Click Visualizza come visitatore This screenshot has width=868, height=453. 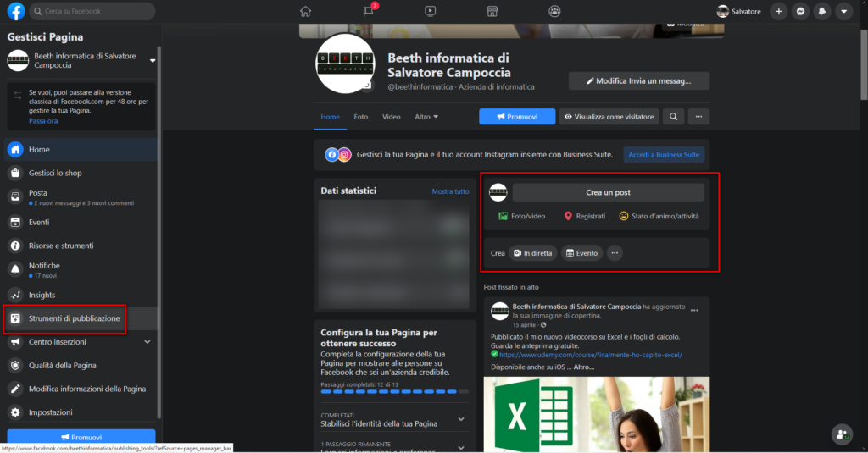[609, 117]
